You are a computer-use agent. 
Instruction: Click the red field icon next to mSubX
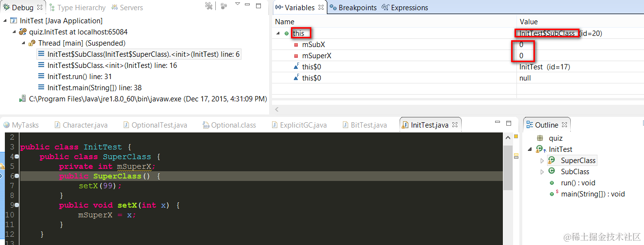point(296,45)
